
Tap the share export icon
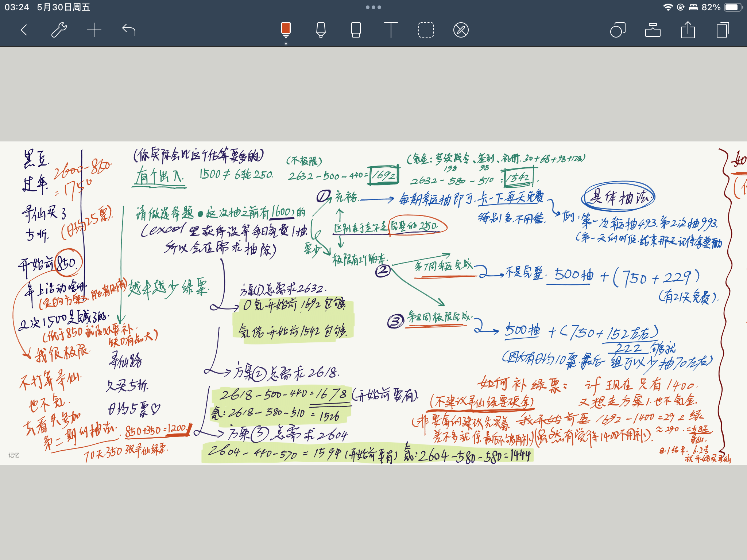pyautogui.click(x=688, y=30)
